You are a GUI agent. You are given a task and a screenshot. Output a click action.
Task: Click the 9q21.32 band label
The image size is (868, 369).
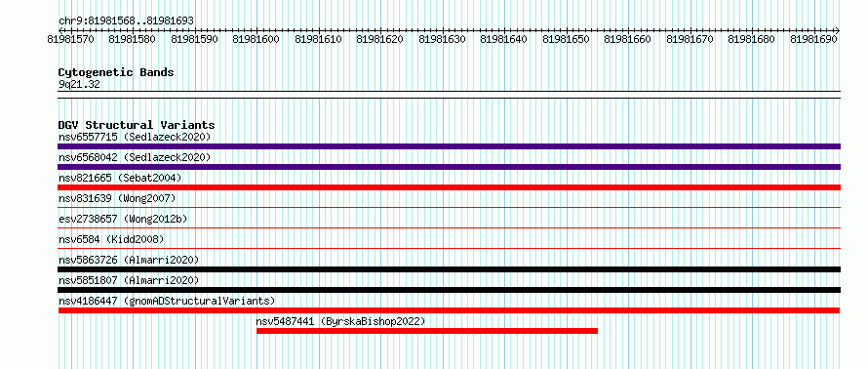[x=79, y=85]
